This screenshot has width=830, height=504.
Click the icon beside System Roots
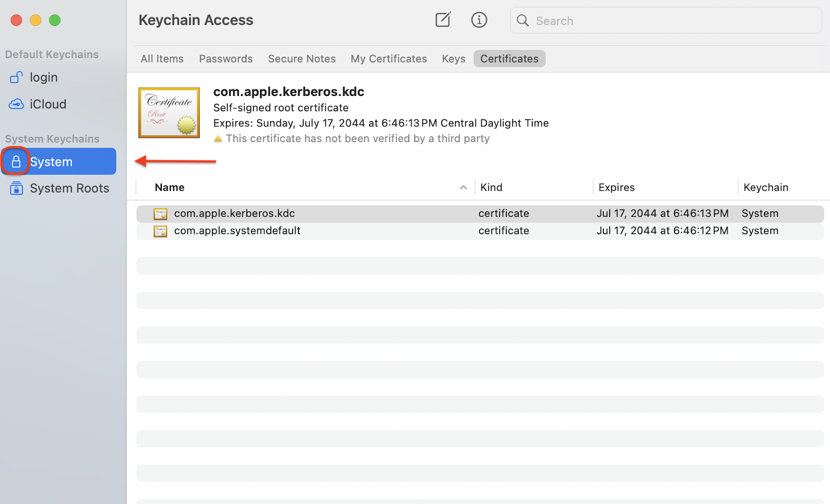coord(16,188)
